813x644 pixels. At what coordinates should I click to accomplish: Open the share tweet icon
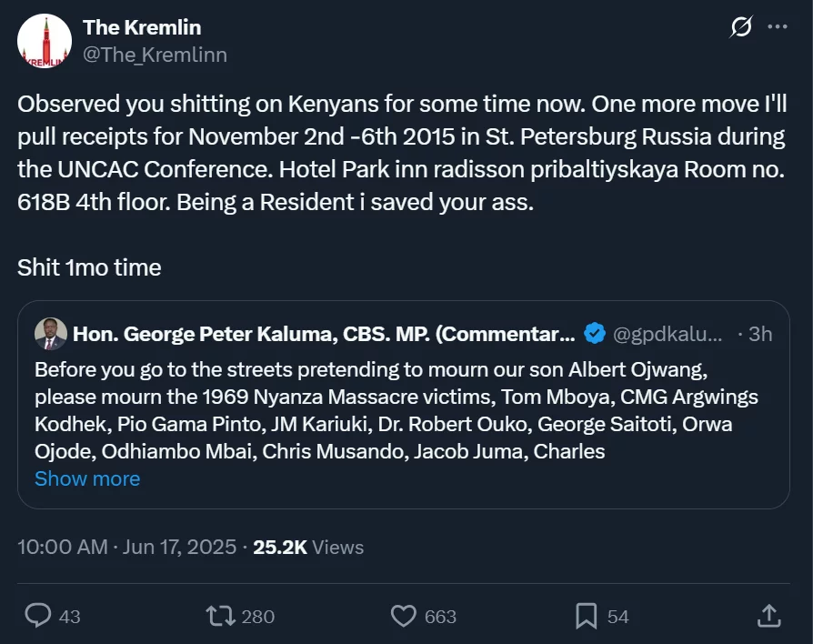click(768, 616)
